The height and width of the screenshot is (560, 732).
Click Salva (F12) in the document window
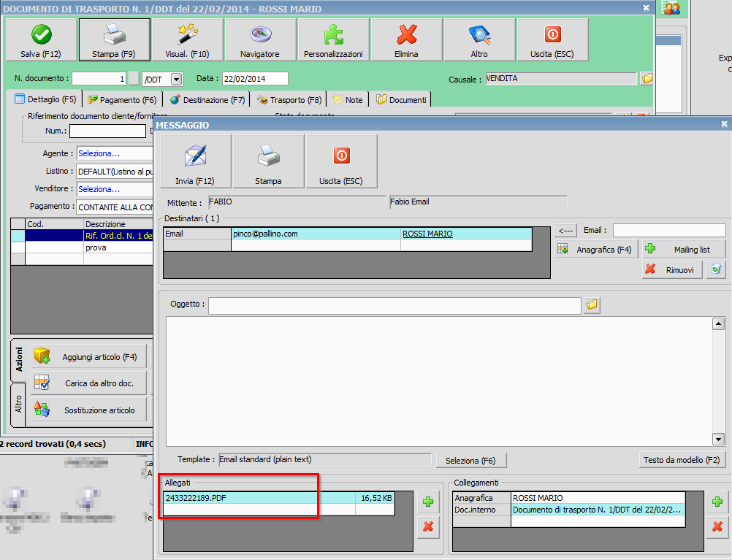click(41, 39)
